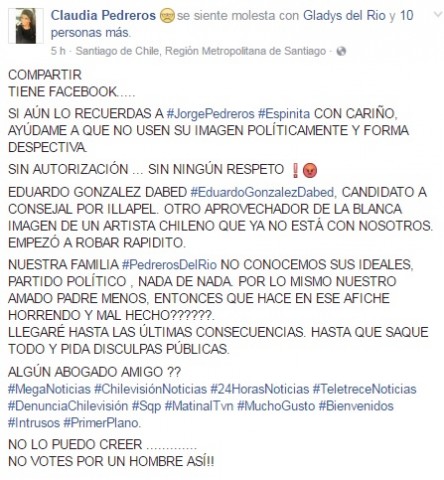The width and height of the screenshot is (444, 480).
Task: Open the #JorgePedreros hashtag
Action: (210, 114)
